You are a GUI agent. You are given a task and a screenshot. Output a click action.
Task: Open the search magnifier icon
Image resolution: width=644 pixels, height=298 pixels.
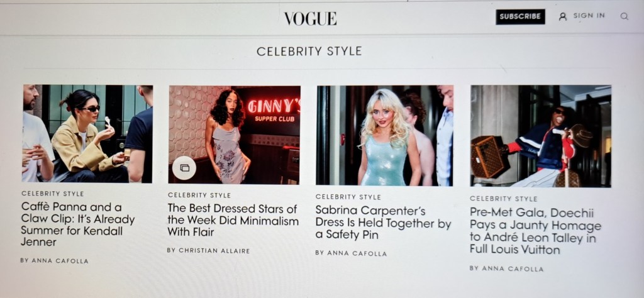tap(625, 16)
